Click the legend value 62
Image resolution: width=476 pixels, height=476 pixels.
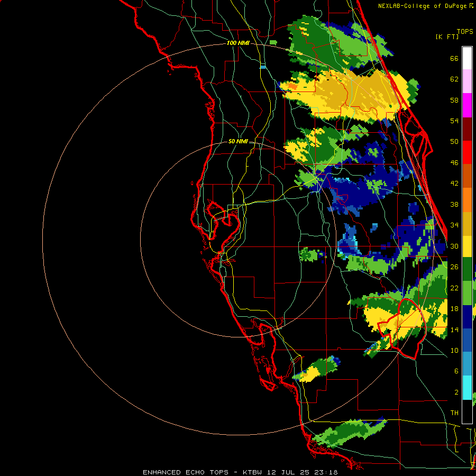pyautogui.click(x=454, y=79)
